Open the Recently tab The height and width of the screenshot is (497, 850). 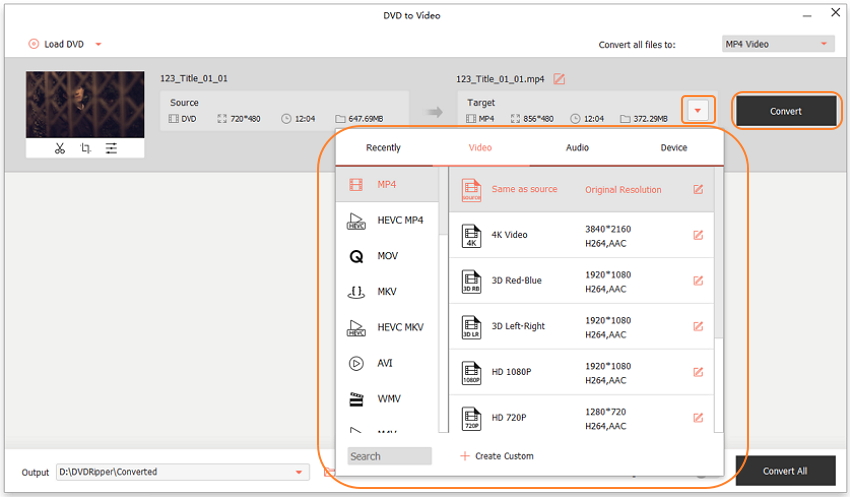point(383,148)
